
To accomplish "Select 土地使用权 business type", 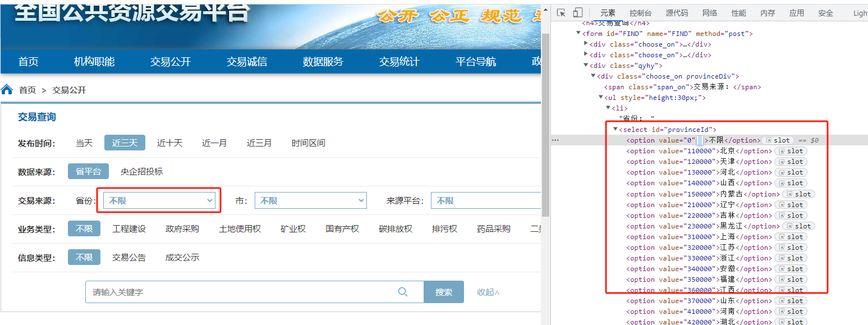I will click(240, 228).
